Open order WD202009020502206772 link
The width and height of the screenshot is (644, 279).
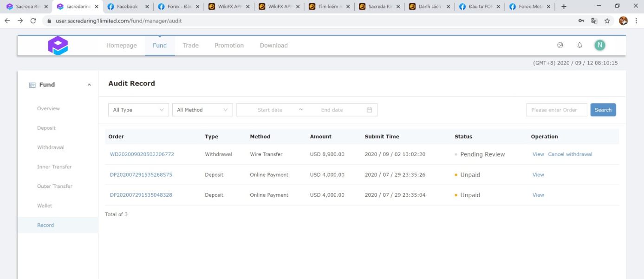(x=142, y=154)
